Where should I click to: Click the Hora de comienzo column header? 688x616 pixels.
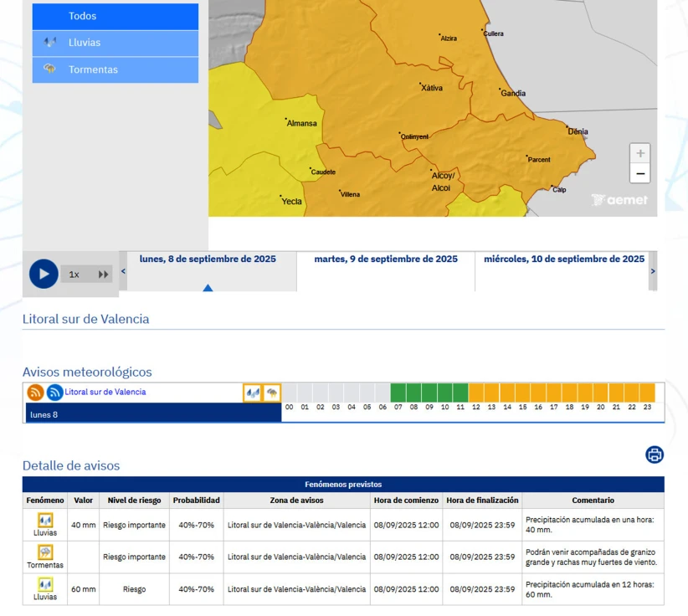tap(406, 501)
